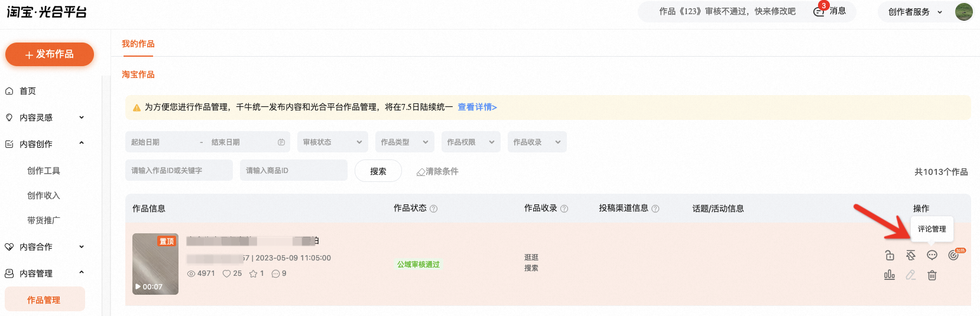Play the pinned video thumbnail 00:07

155,264
